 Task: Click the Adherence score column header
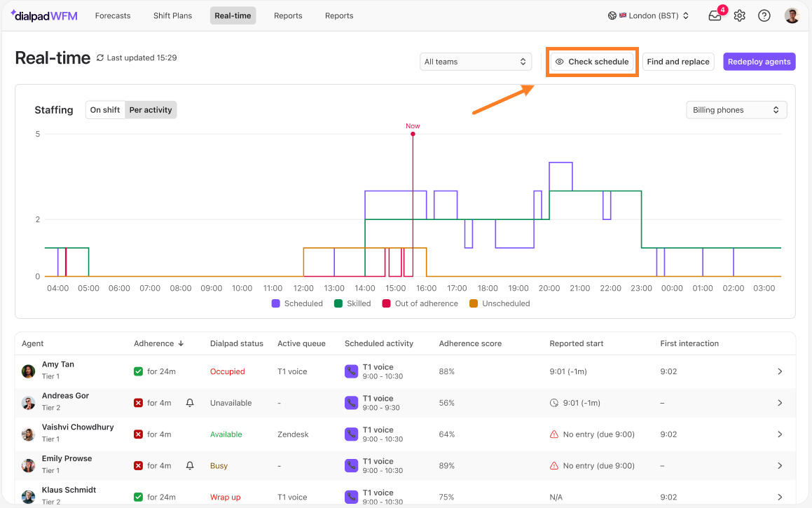[x=470, y=343]
